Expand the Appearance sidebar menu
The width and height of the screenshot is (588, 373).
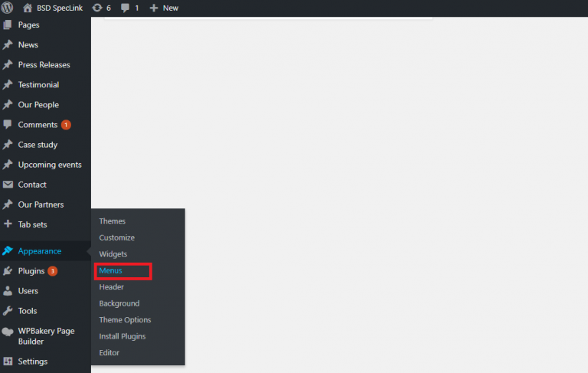pyautogui.click(x=40, y=251)
